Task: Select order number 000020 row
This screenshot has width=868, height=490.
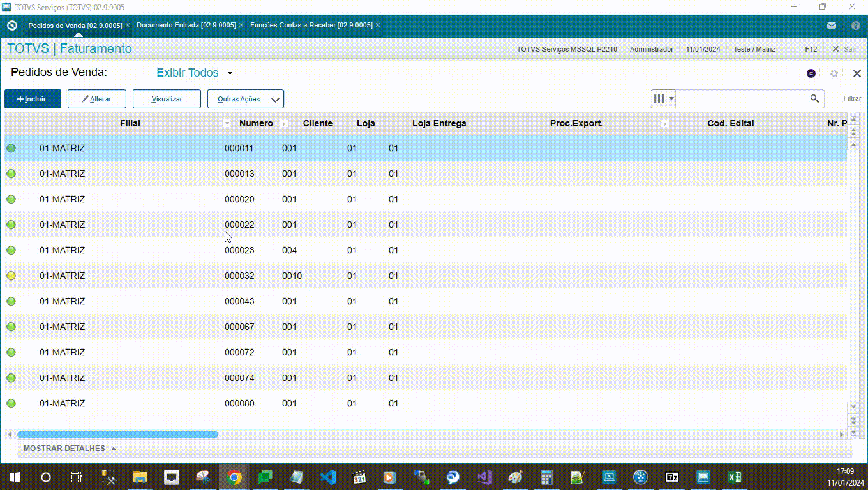Action: pyautogui.click(x=426, y=199)
